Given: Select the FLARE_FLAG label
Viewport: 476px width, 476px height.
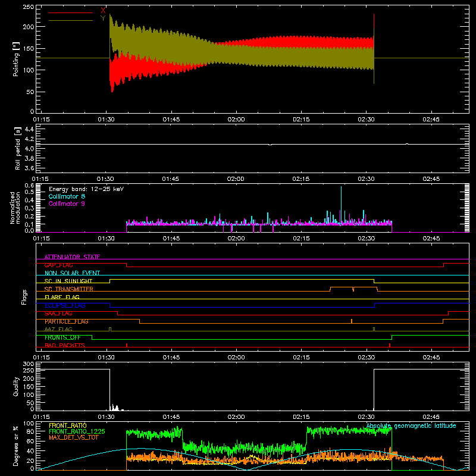Looking at the screenshot, I should [62, 297].
